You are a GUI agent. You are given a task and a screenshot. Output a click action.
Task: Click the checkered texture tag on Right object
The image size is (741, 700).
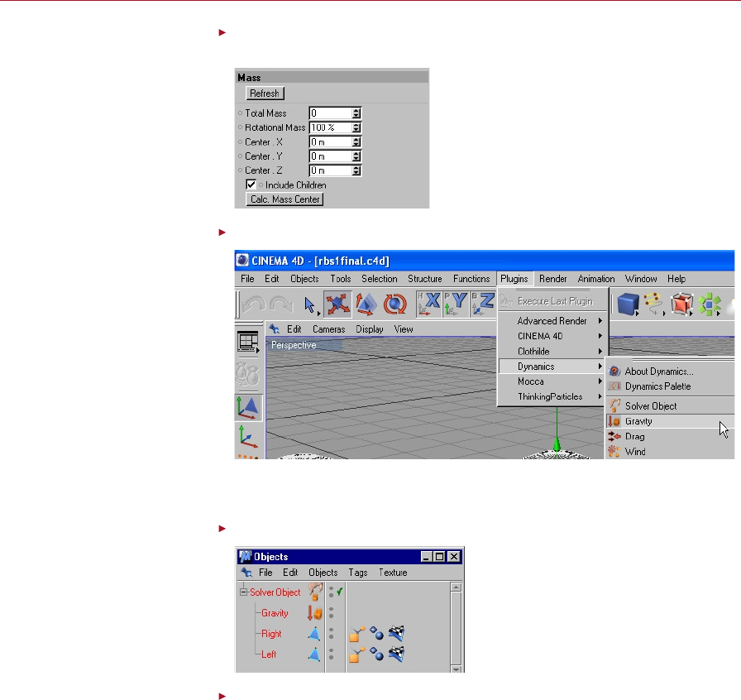tap(396, 633)
